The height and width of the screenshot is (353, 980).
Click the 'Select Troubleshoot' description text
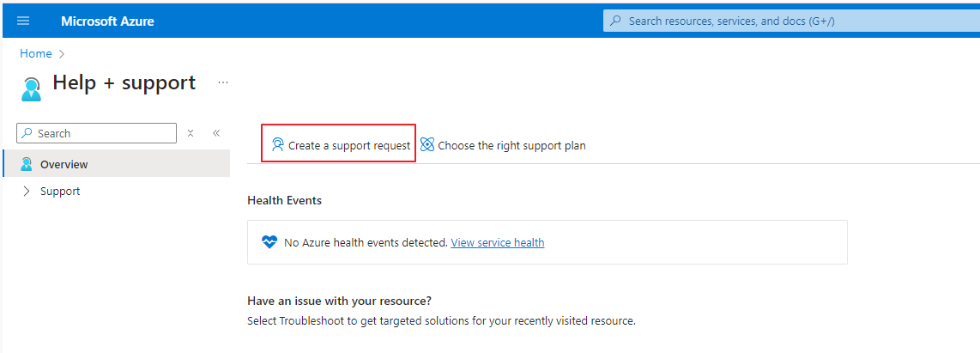(441, 321)
